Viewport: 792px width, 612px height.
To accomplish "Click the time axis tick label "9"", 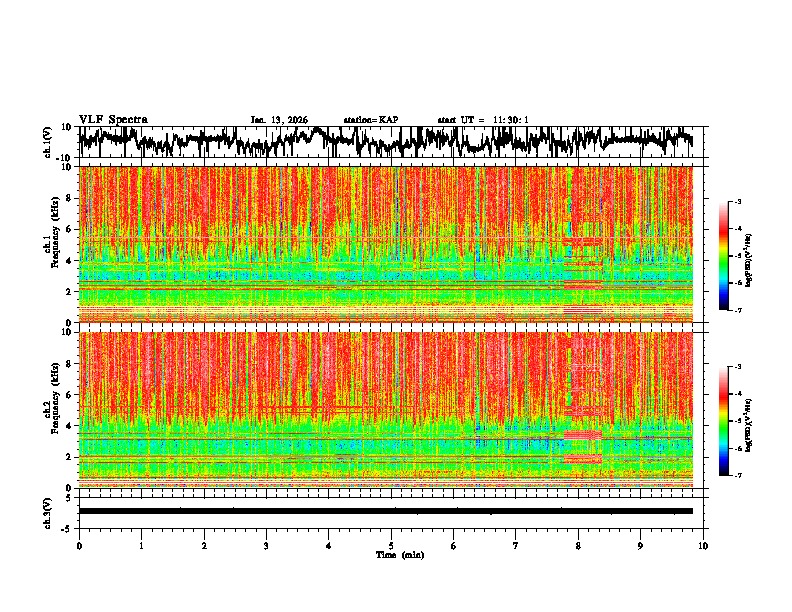I will point(640,546).
